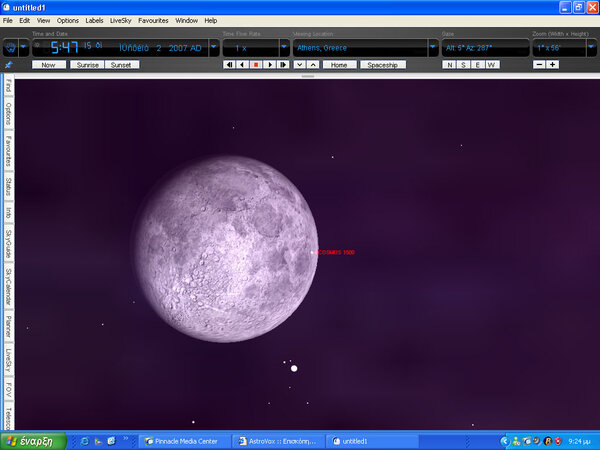The height and width of the screenshot is (450, 600).
Task: Open the Viewing Location dropdown
Action: (432, 47)
